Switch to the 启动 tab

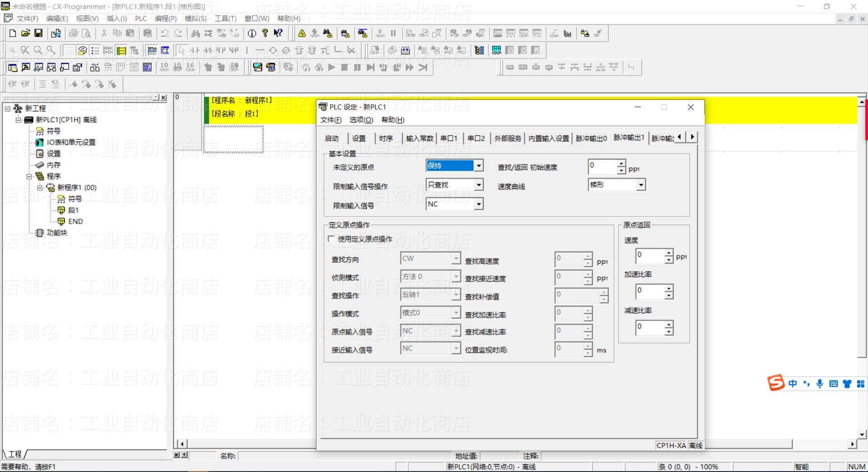[332, 138]
